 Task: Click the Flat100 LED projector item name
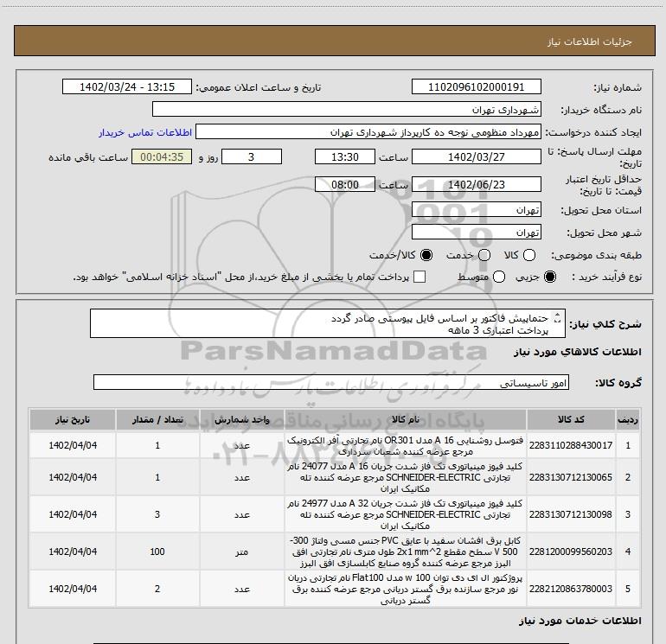point(406,589)
